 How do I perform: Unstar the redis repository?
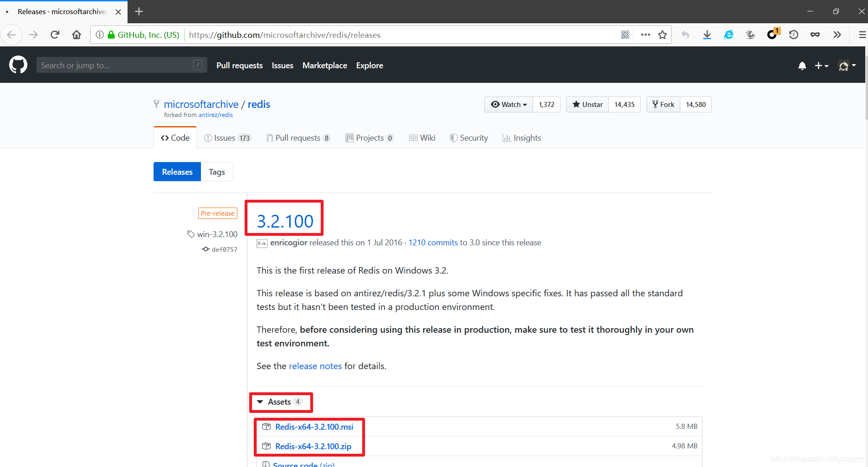tap(587, 104)
